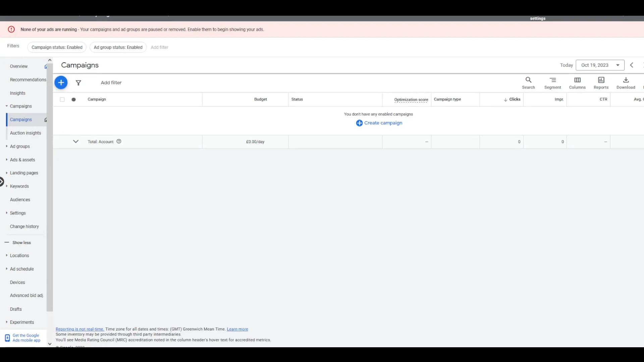Sort by Optimization score column header
This screenshot has width=644, height=362.
click(x=411, y=100)
